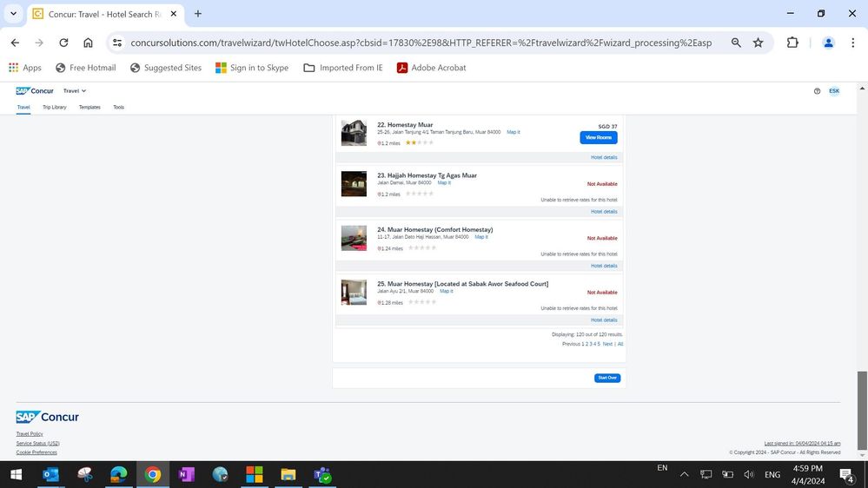
Task: Open the ESK user profile avatar
Action: coord(834,91)
